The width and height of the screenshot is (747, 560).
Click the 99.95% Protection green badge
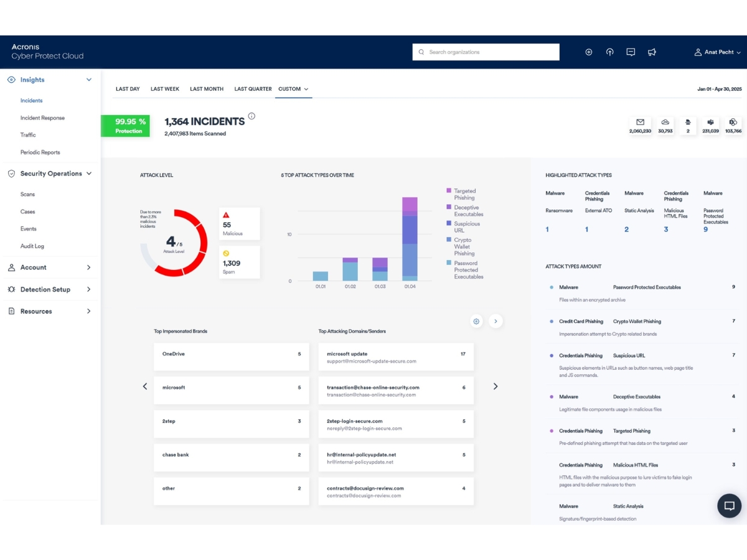125,126
